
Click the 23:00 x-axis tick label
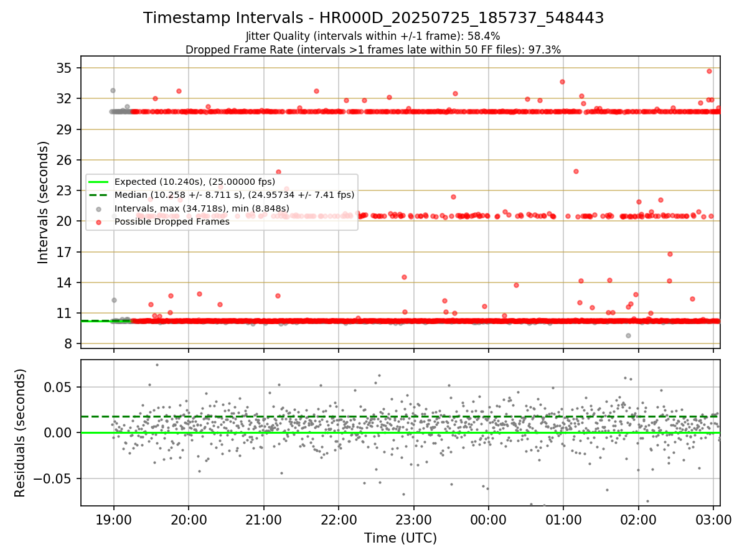[x=413, y=520]
